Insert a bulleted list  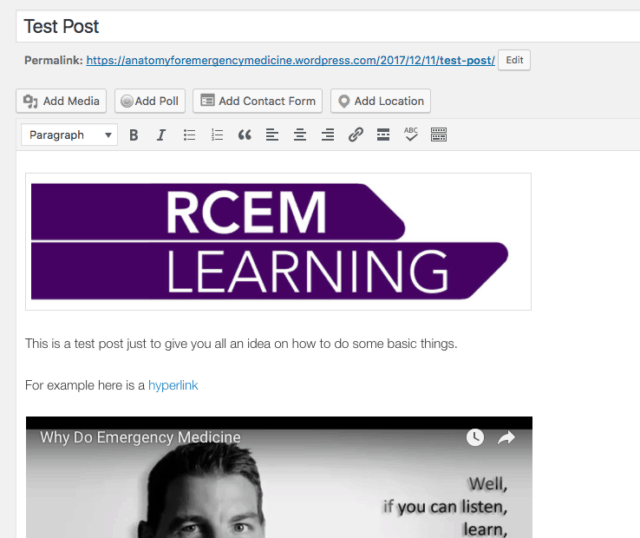coord(189,135)
